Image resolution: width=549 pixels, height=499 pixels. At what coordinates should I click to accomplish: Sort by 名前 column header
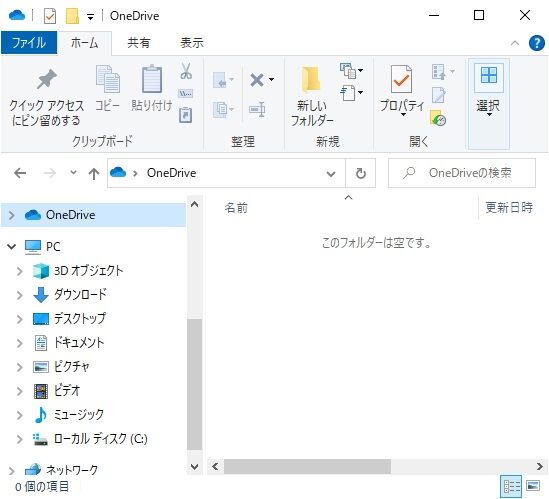click(236, 208)
